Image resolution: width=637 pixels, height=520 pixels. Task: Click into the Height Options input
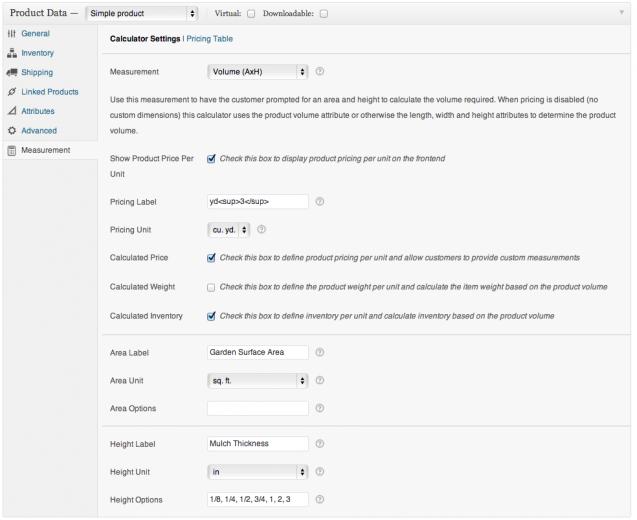click(x=258, y=499)
